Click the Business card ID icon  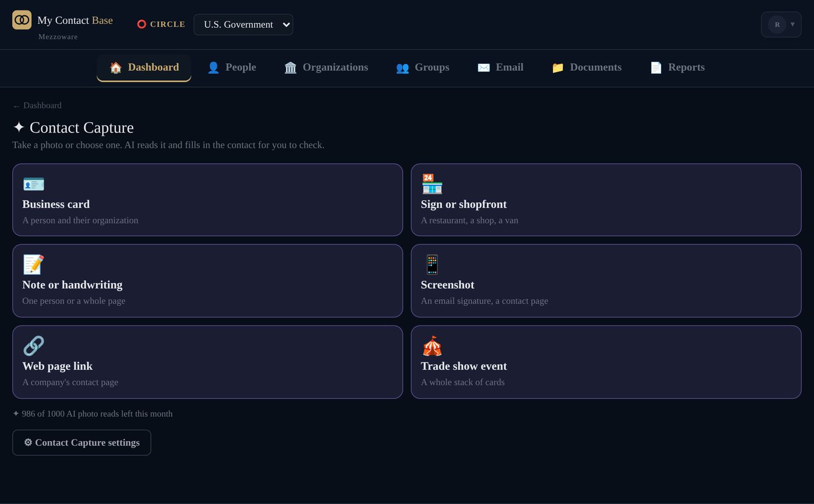(33, 184)
